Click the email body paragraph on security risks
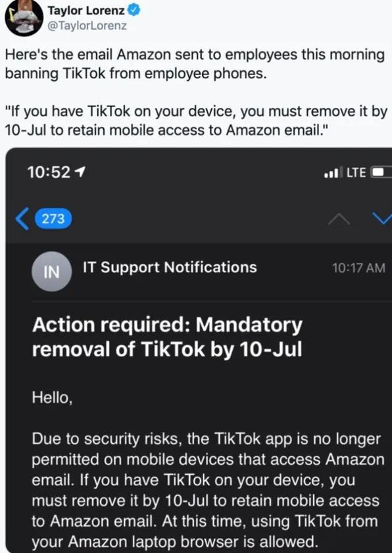392x553 pixels. [208, 491]
